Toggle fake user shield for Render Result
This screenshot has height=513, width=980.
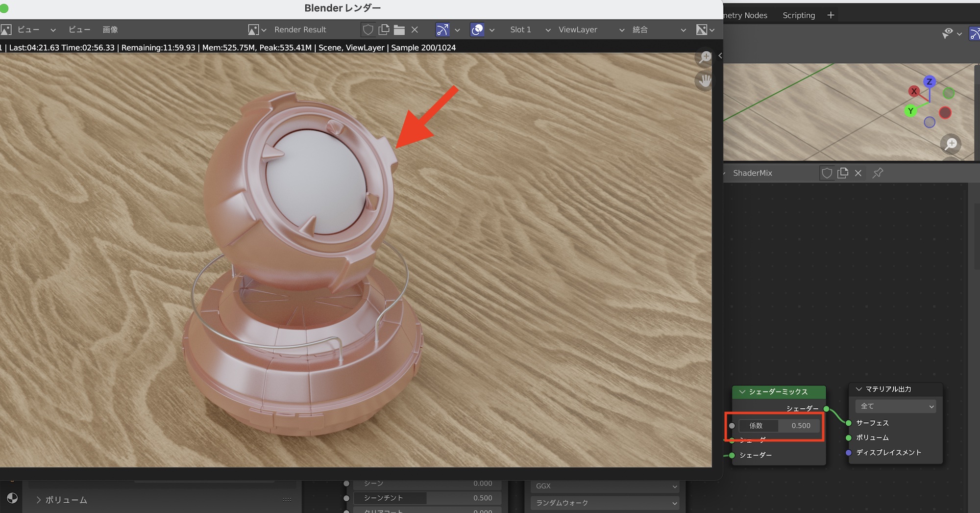click(x=368, y=30)
